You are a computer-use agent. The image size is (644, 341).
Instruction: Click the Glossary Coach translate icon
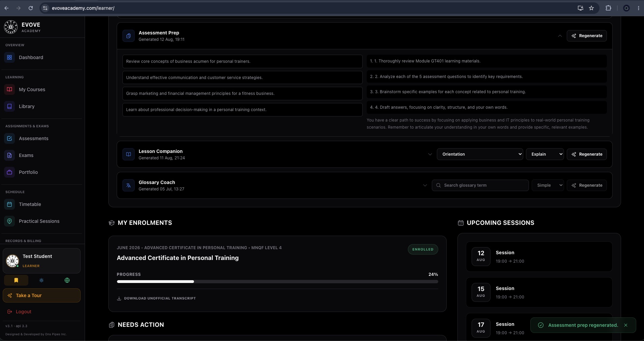(129, 185)
